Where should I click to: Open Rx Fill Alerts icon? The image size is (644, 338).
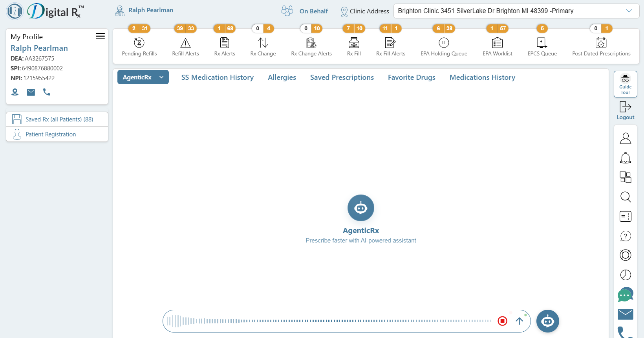[x=390, y=42]
